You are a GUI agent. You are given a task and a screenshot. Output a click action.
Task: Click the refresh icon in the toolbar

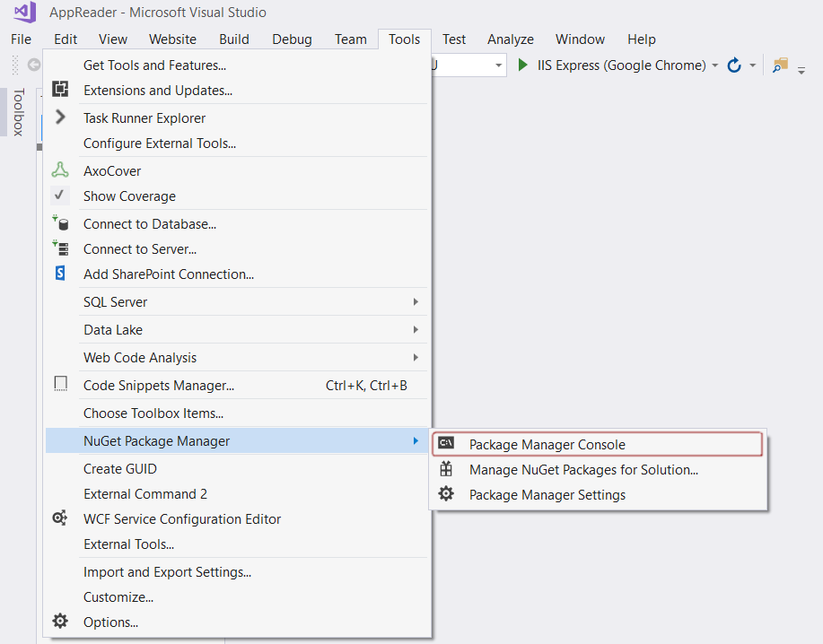733,65
